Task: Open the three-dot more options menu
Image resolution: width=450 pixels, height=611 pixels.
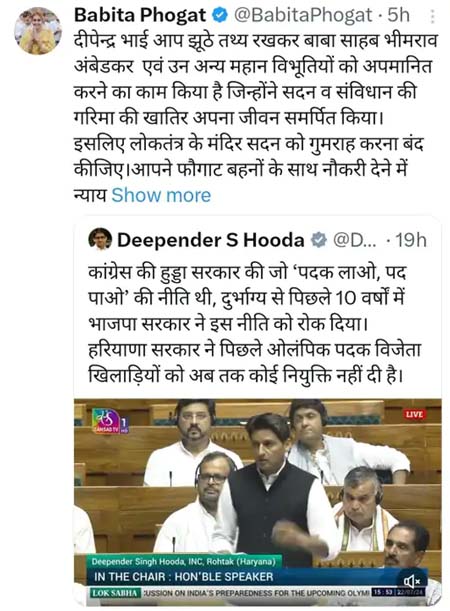Action: [432, 16]
